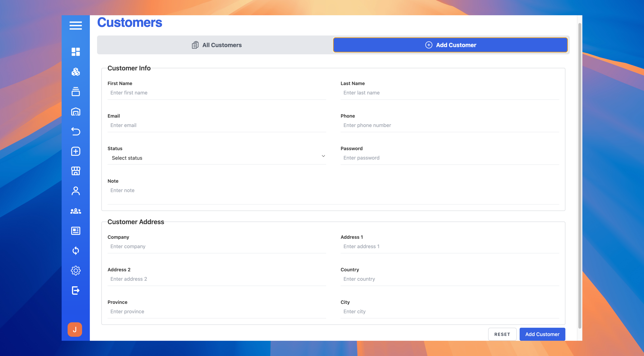Go to the dashboard grid icon
The image size is (644, 356).
pos(76,52)
